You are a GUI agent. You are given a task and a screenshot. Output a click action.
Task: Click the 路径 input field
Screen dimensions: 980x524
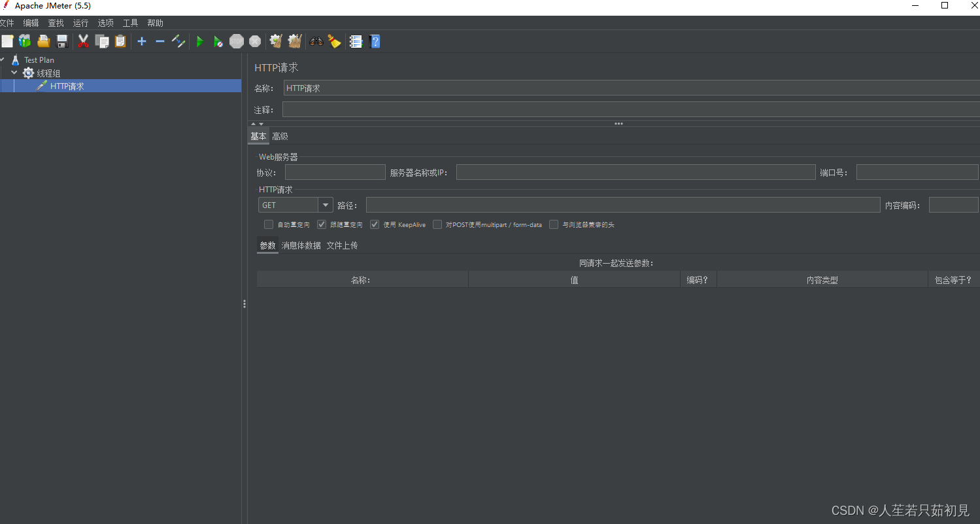point(623,205)
